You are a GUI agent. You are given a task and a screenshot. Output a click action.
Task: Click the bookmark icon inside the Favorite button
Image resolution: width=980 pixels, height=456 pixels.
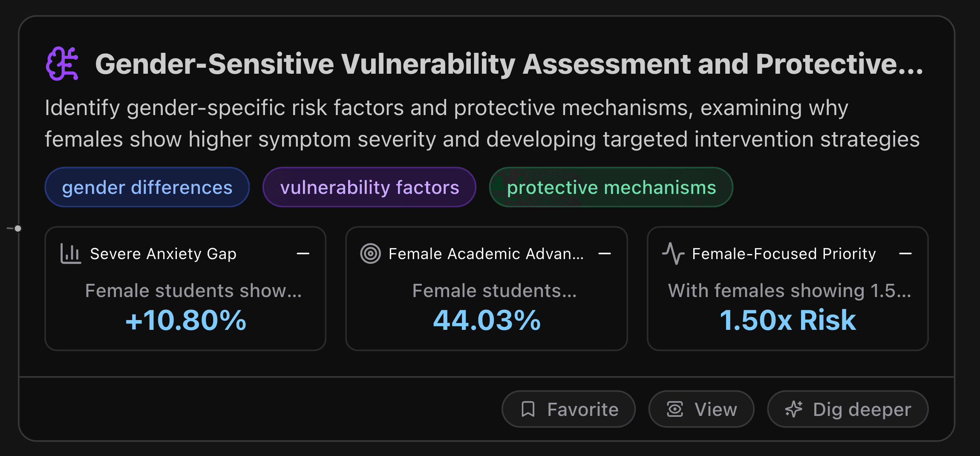click(528, 409)
